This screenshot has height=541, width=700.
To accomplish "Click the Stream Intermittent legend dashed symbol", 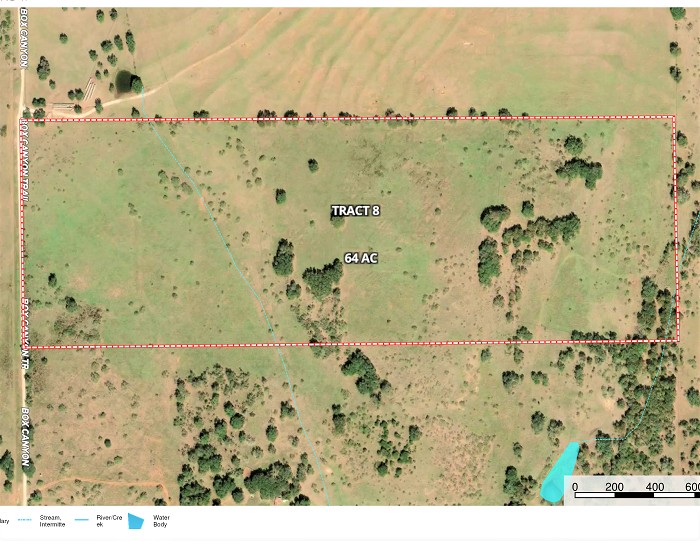I will click(x=24, y=521).
